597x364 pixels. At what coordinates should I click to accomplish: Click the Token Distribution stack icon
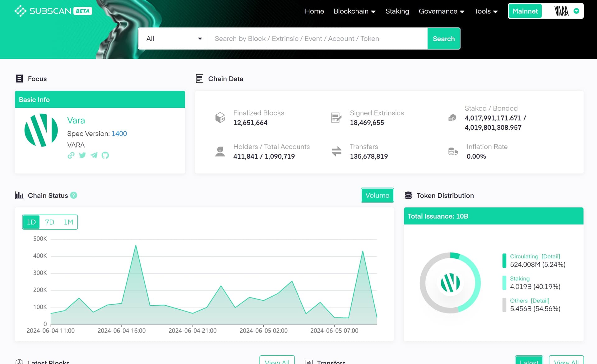point(408,195)
